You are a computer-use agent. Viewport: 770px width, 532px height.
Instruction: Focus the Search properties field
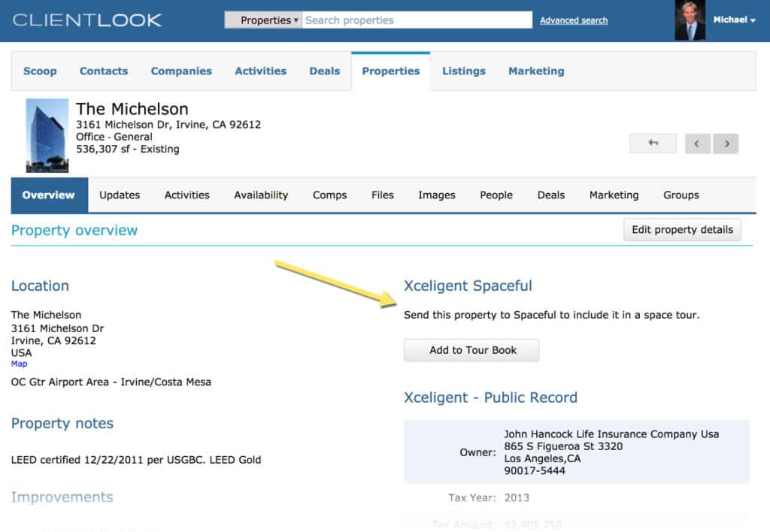(x=417, y=20)
